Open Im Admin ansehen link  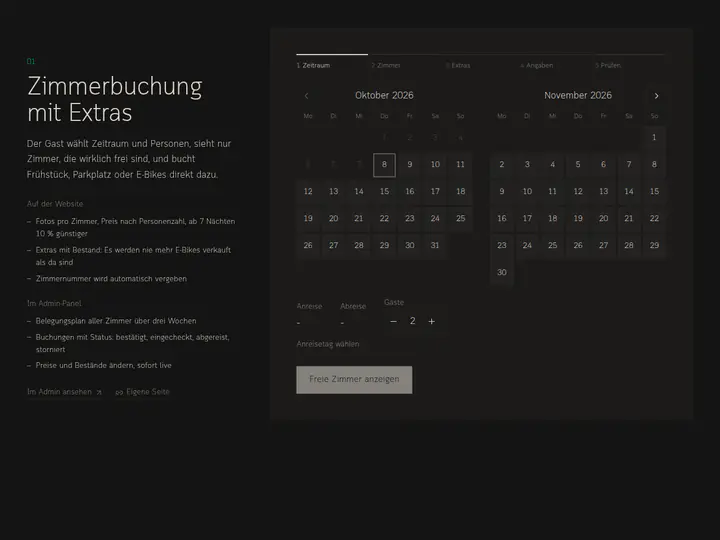[x=64, y=392]
